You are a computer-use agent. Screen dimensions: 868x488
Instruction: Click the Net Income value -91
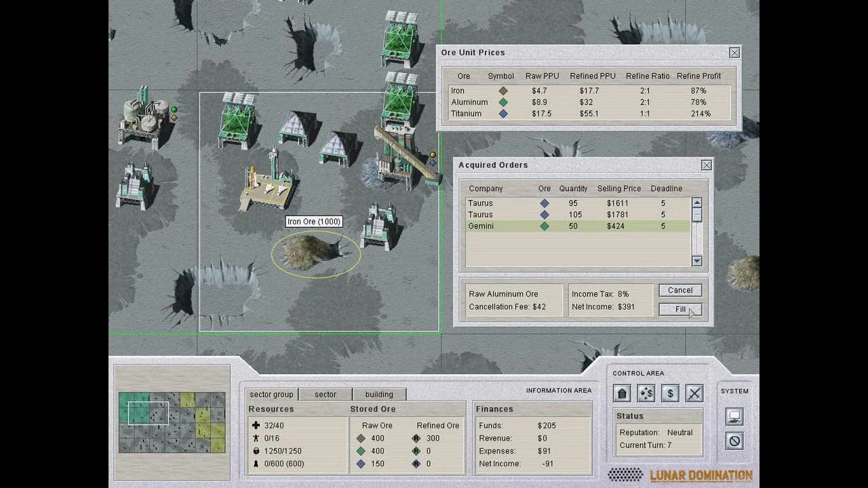point(549,464)
